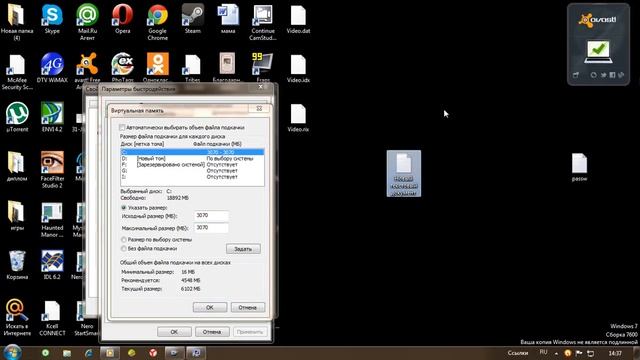Select drive C: row in list
The width and height of the screenshot is (640, 360).
(192, 152)
